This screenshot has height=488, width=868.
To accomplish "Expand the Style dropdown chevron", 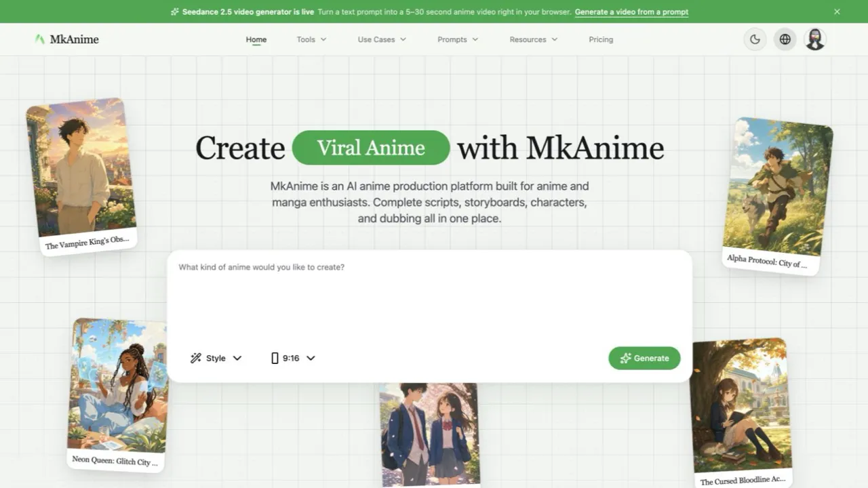I will pos(237,358).
